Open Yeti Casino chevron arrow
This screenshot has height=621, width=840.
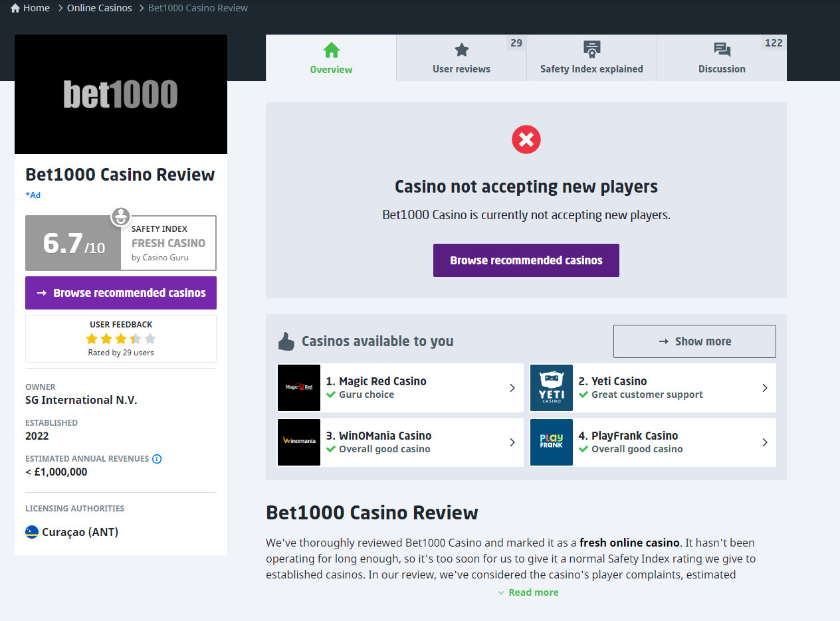click(x=764, y=388)
